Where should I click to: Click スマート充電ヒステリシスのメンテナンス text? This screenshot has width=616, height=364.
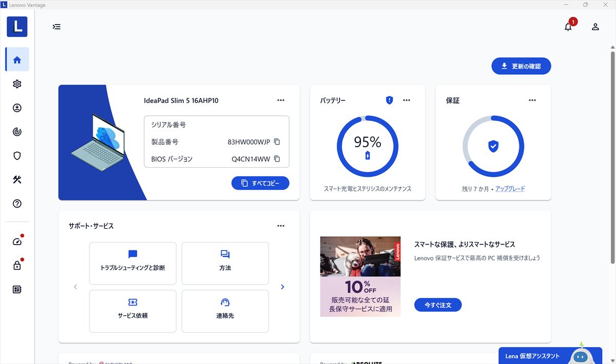click(368, 189)
